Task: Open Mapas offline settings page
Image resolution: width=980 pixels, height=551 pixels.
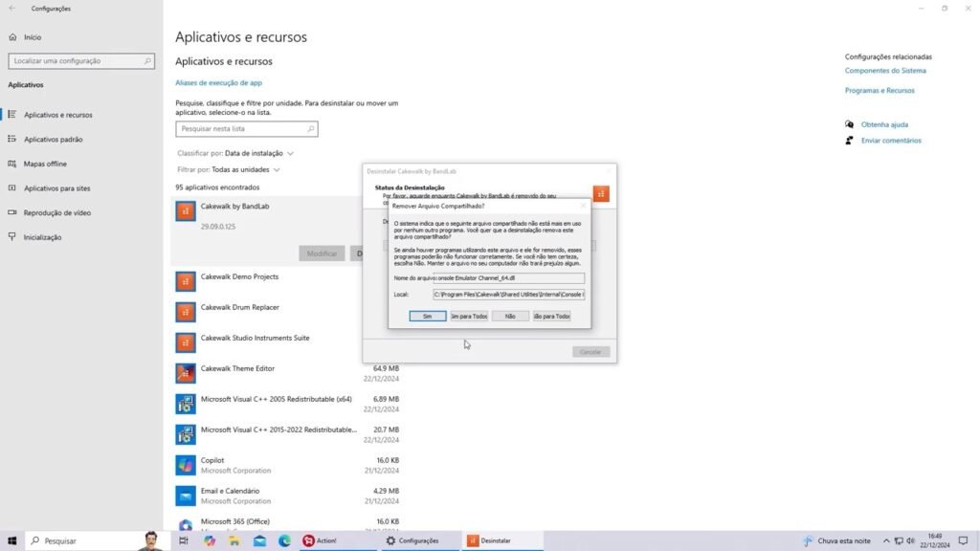Action: pos(81,164)
